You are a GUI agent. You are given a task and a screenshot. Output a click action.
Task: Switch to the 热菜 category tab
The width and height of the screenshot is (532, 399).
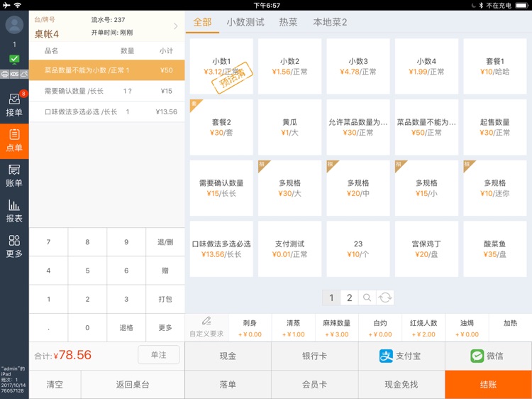click(x=288, y=23)
